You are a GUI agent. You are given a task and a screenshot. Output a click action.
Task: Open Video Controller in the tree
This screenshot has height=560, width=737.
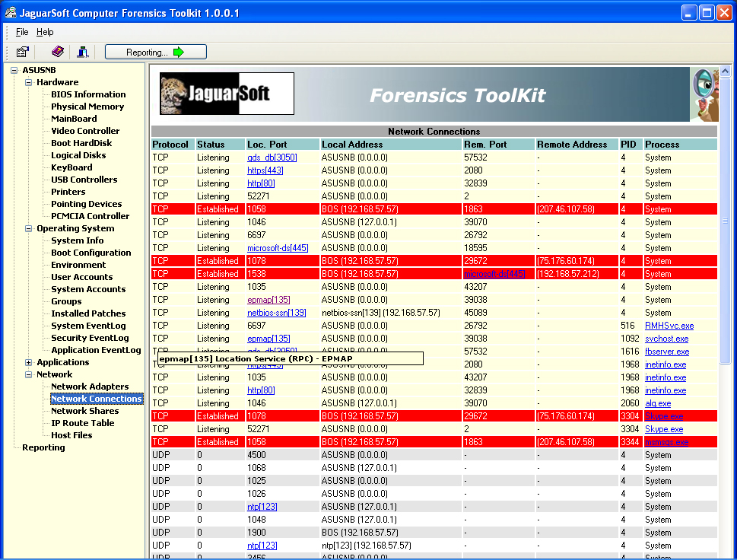[85, 131]
